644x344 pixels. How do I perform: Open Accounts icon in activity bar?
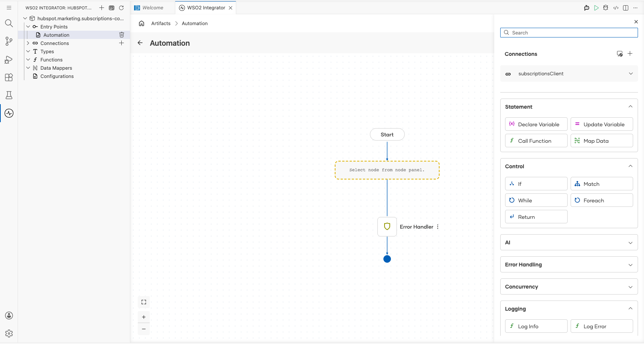pyautogui.click(x=9, y=316)
